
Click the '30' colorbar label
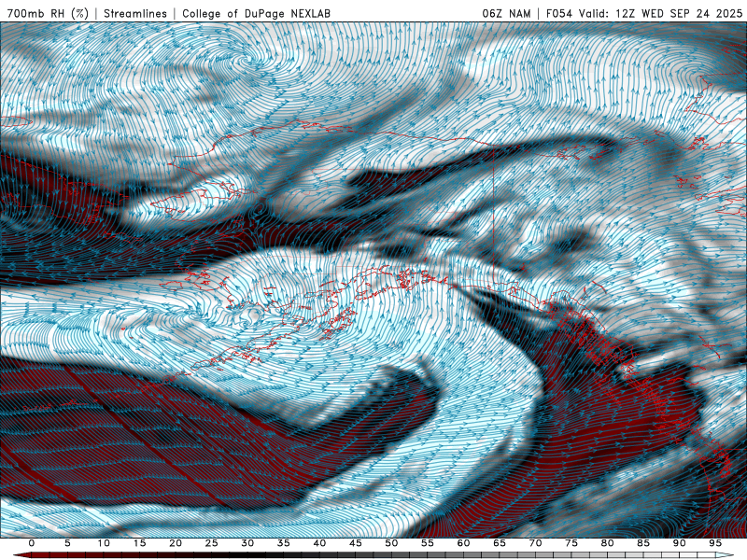click(x=247, y=543)
